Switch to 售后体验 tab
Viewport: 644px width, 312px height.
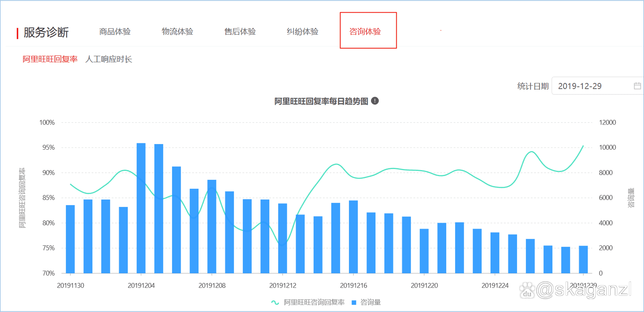[240, 32]
